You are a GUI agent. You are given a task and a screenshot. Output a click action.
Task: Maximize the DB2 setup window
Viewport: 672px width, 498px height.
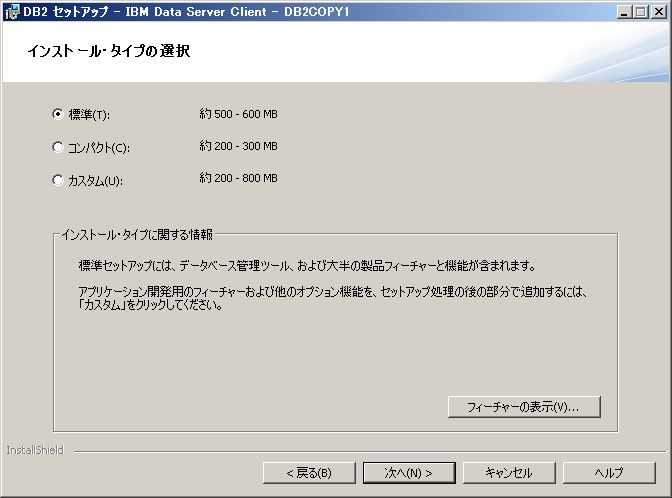[641, 12]
